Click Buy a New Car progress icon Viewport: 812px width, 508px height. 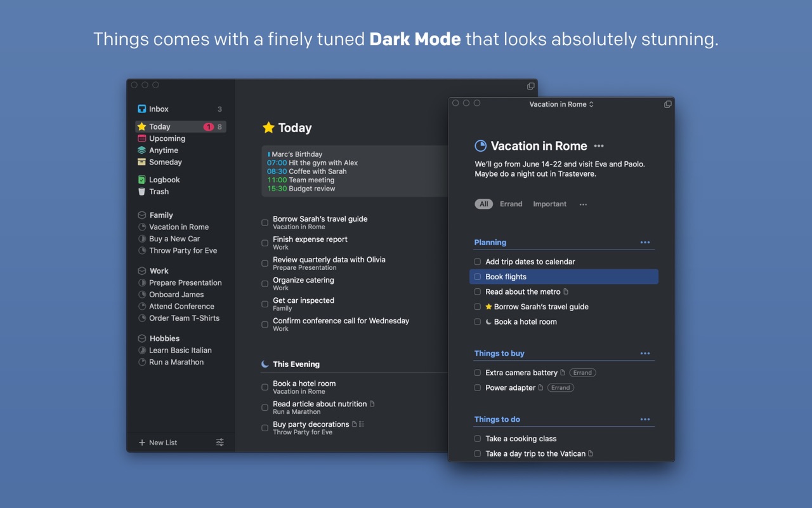pos(142,239)
